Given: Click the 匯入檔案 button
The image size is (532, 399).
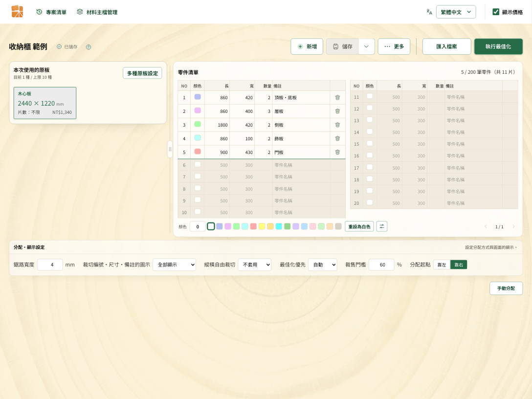Looking at the screenshot, I should click(446, 46).
